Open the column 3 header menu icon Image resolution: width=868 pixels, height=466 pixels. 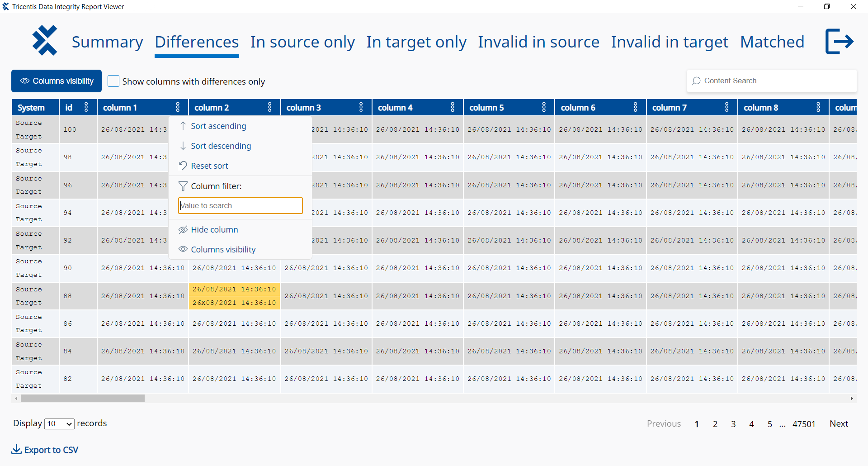pyautogui.click(x=361, y=107)
